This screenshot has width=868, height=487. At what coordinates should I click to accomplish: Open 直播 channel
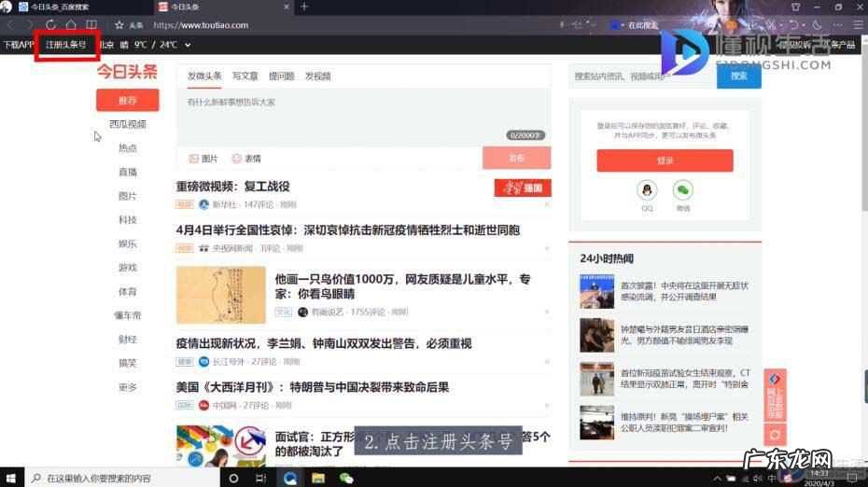pos(127,172)
